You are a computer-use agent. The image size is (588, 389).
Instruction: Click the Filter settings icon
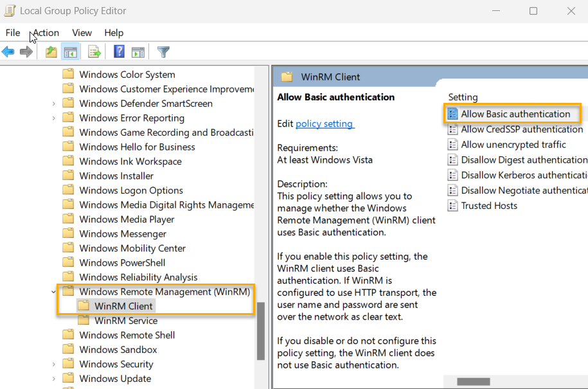(163, 51)
